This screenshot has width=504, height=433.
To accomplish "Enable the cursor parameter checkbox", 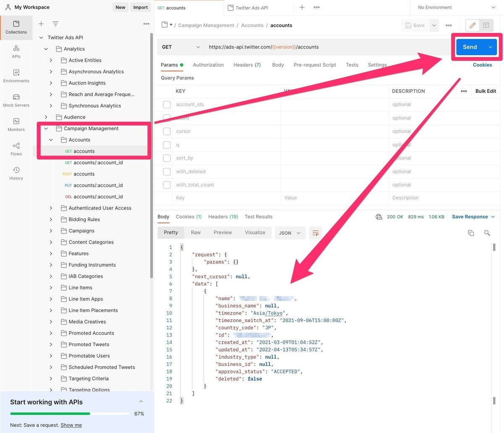I will 167,131.
